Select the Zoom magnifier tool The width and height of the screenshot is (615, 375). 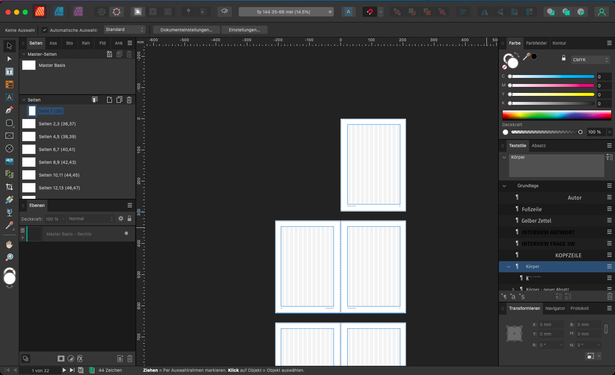[x=9, y=257]
